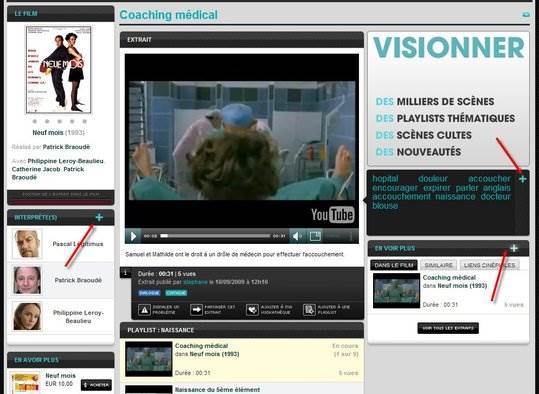Click the add to a playlist icon
The image size is (539, 394).
(x=309, y=310)
